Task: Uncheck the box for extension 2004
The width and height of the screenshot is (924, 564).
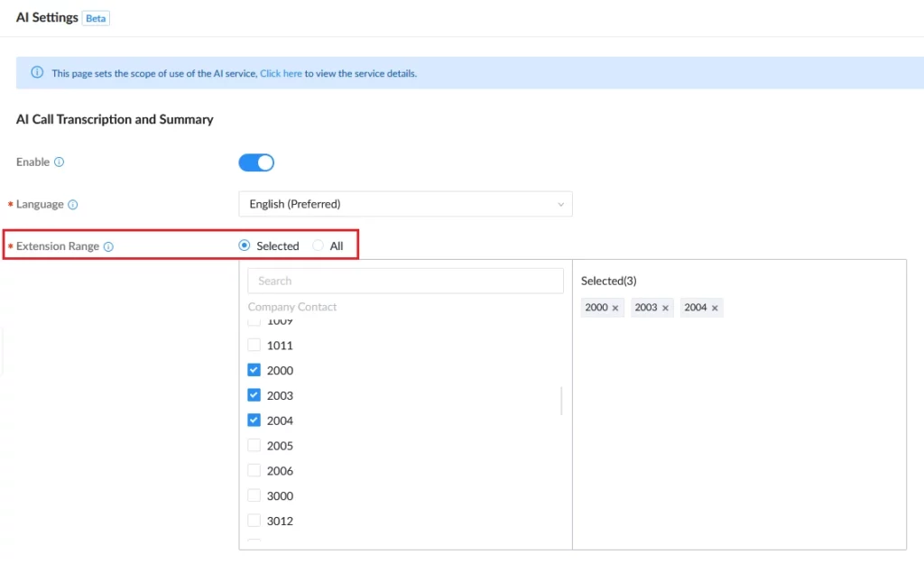Action: (x=254, y=421)
